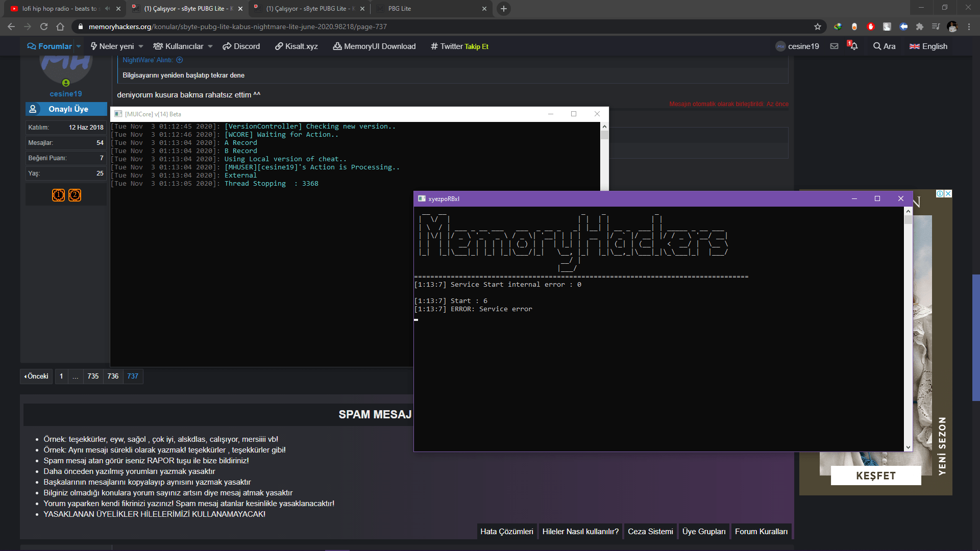Expand the ellipsis page jump
This screenshot has width=980, height=551.
pos(76,377)
